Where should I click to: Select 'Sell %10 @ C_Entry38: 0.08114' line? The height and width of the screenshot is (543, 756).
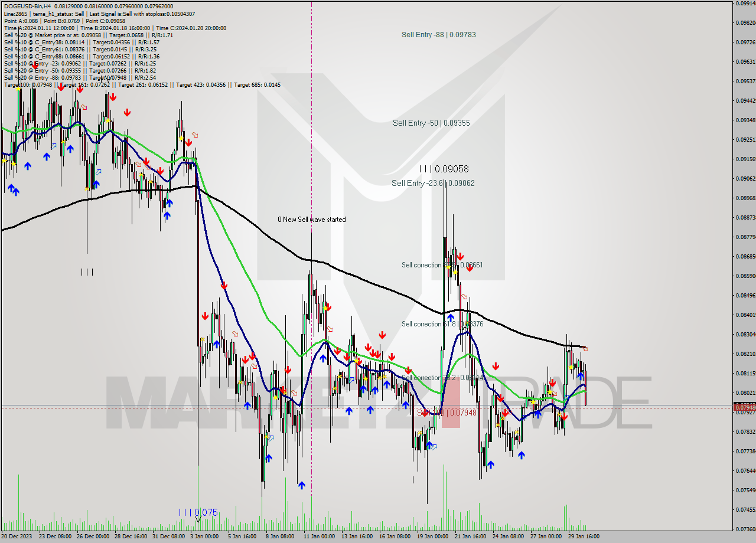[82, 42]
